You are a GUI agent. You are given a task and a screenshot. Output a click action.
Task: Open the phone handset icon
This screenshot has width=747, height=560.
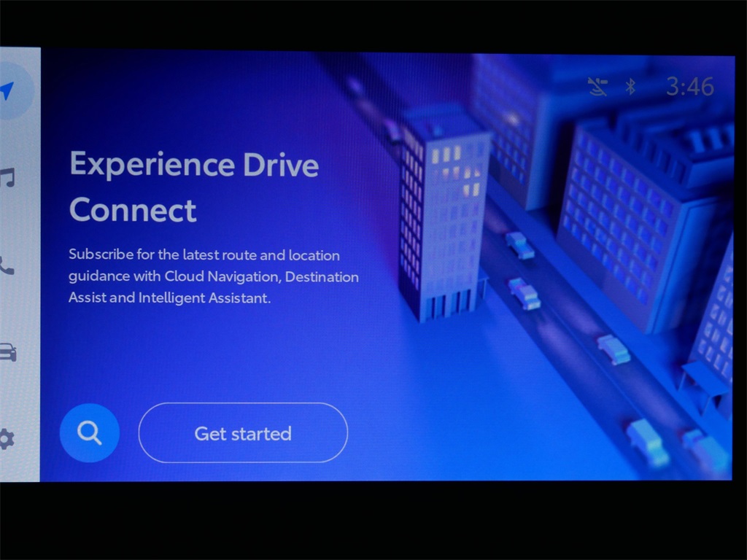click(7, 265)
